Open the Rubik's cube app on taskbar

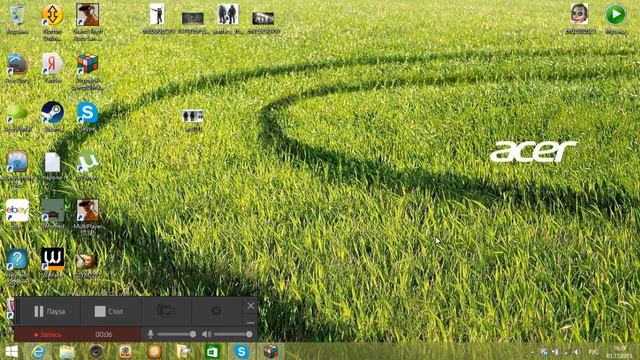[x=271, y=351]
